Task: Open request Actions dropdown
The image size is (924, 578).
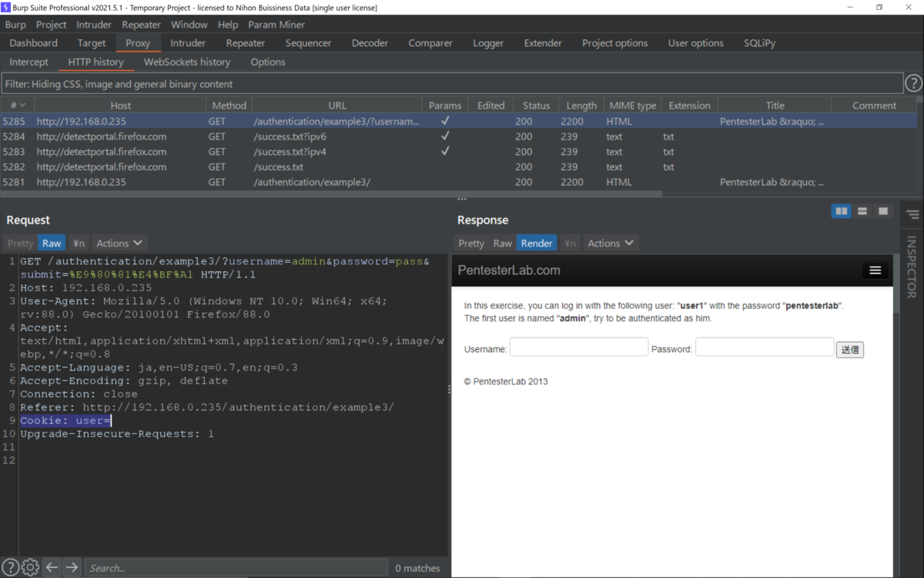Action: [x=119, y=243]
